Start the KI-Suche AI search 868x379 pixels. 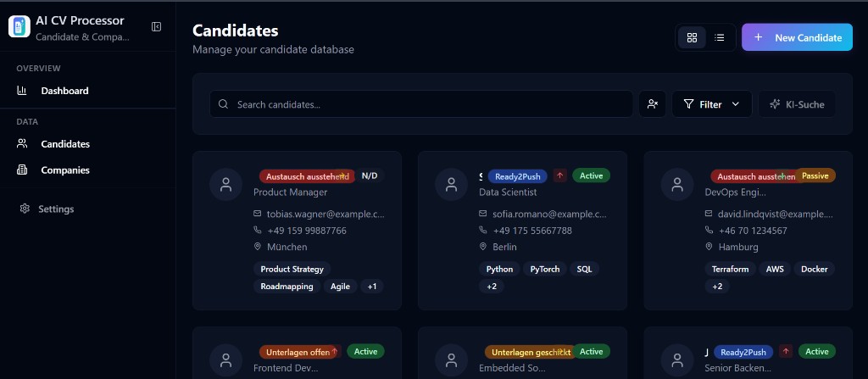pyautogui.click(x=797, y=104)
